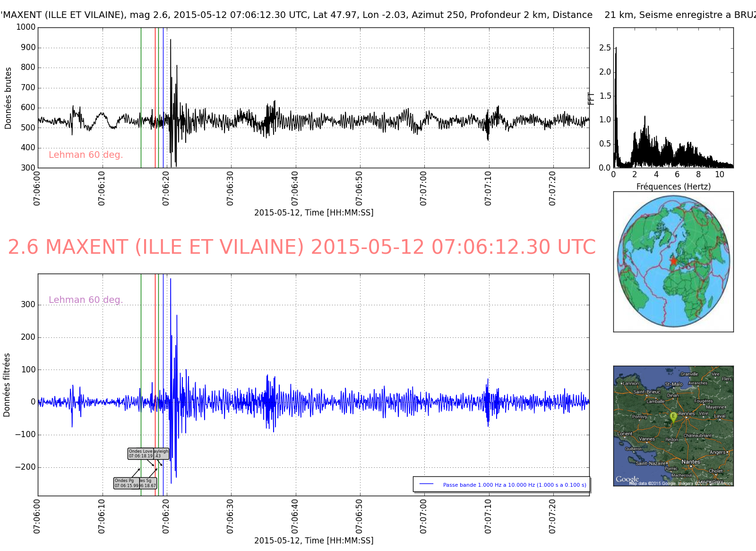Click the Lehman 60 deg. label on filtered plot

[86, 300]
